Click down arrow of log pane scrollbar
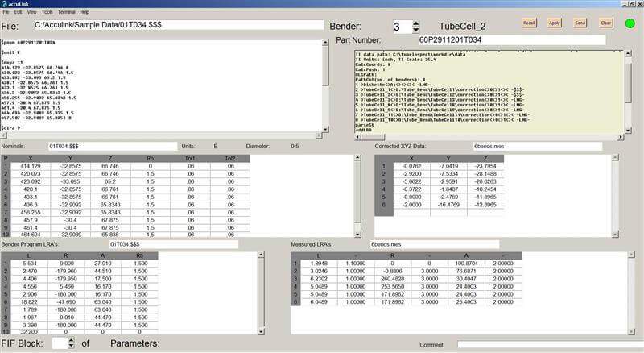The image size is (644, 353). pos(628,131)
